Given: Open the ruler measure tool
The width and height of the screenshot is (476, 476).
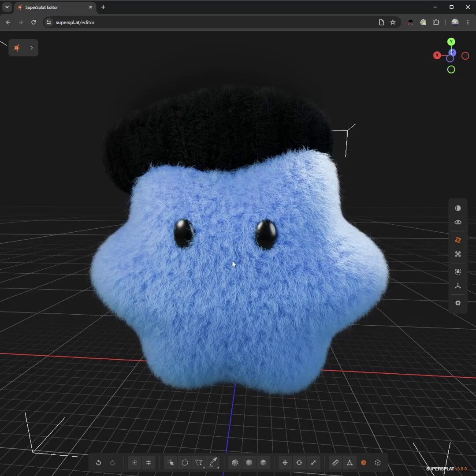Looking at the screenshot, I should [x=335, y=462].
